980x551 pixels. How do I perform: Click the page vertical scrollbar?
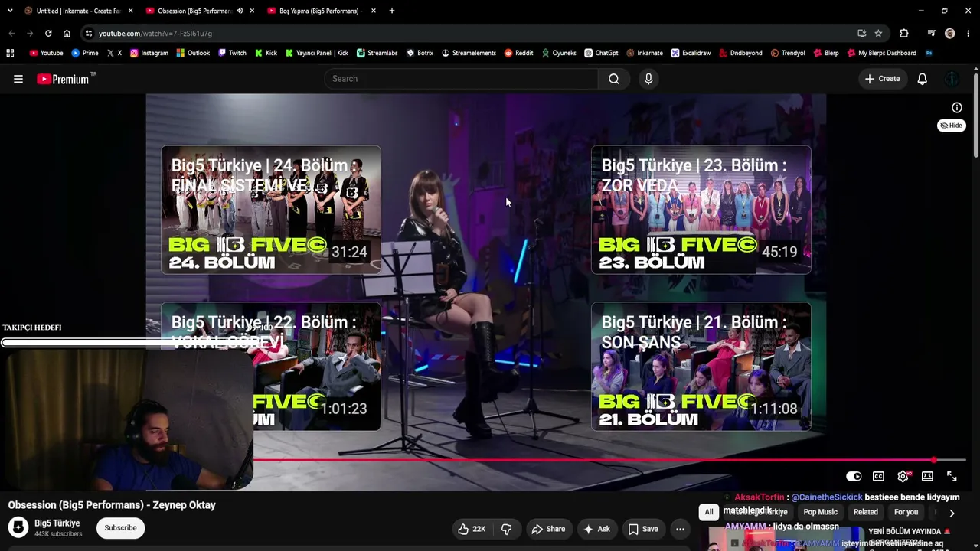(x=976, y=115)
